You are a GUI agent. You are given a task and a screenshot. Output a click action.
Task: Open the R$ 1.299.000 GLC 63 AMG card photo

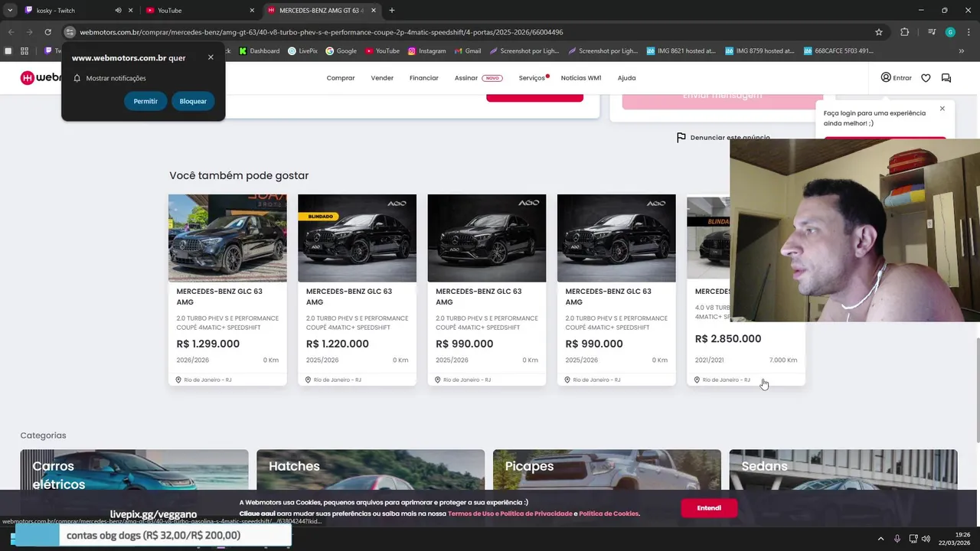tap(227, 238)
